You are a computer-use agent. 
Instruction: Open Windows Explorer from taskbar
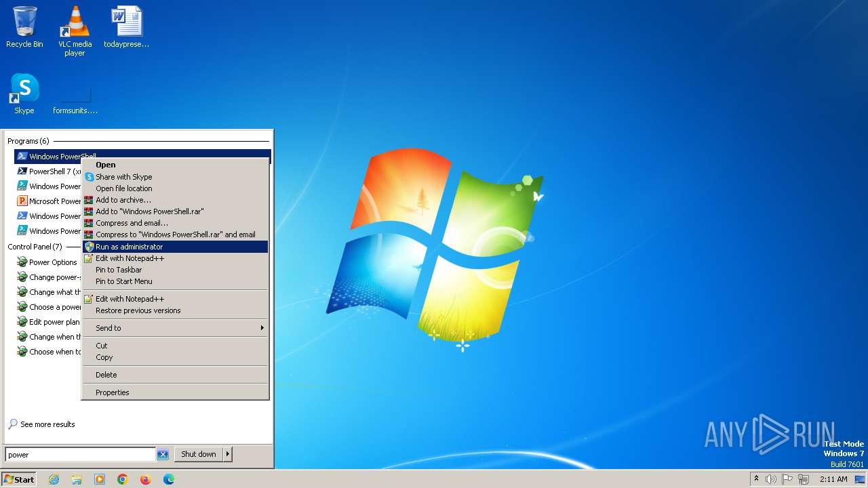pyautogui.click(x=77, y=479)
